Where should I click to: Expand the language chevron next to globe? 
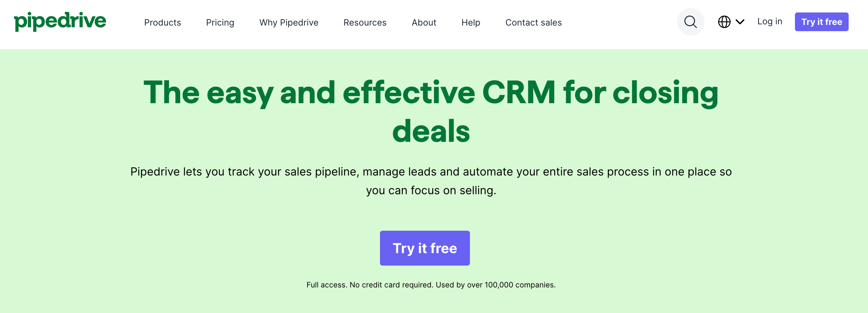(x=740, y=22)
